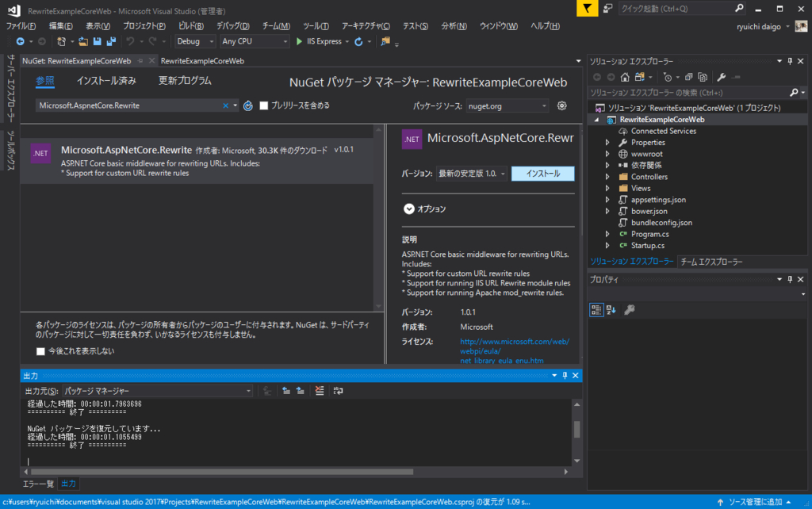
Task: Pin the Solution Explorer panel
Action: point(790,61)
